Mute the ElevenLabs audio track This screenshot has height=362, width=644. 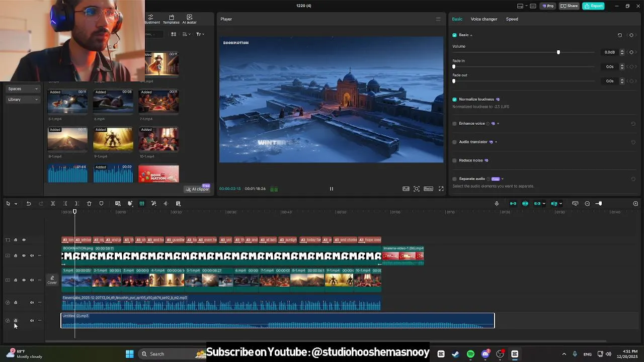(x=32, y=303)
